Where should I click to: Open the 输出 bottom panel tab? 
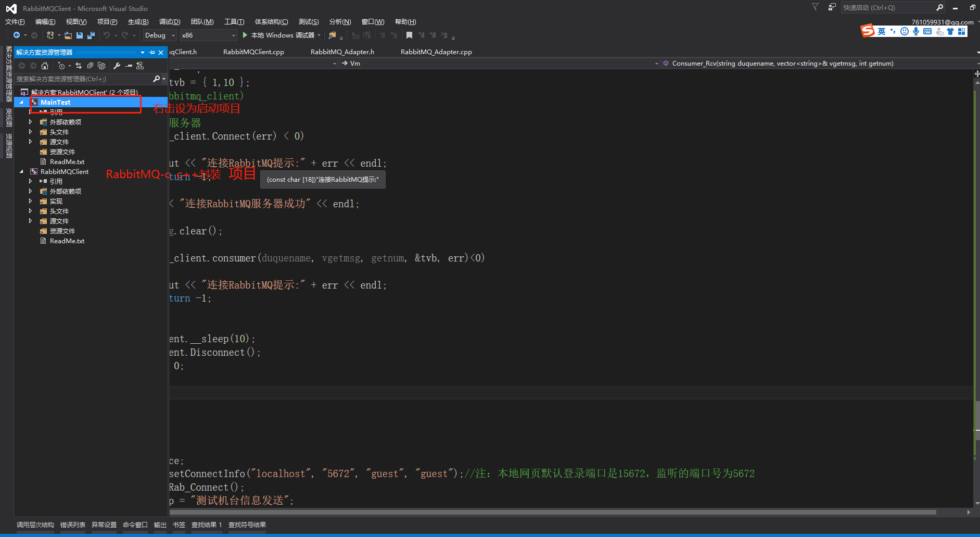tap(160, 525)
